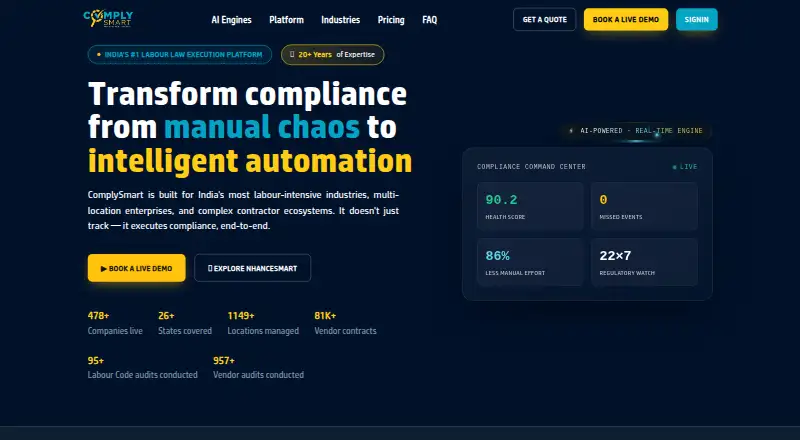Click the 957+ Vendor audits conducted stat
The height and width of the screenshot is (440, 800).
(258, 368)
